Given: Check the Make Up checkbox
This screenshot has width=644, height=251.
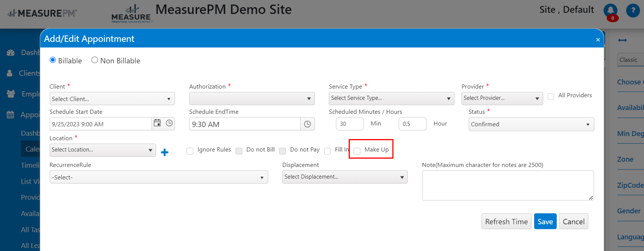Looking at the screenshot, I should coord(357,151).
